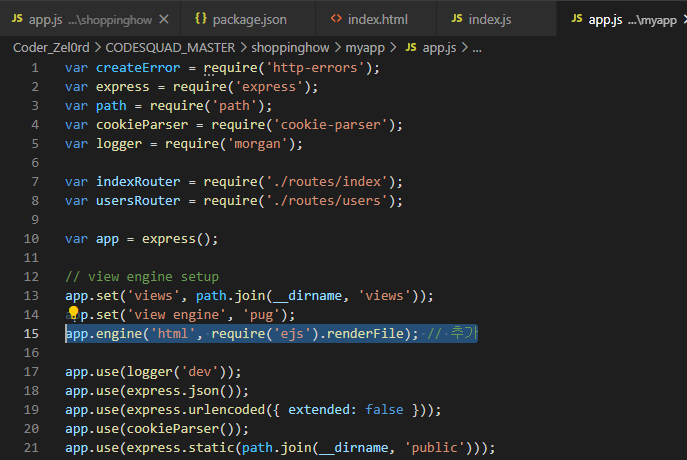The width and height of the screenshot is (687, 460).
Task: Click 'cookieParser' variable on line 4
Action: point(142,125)
